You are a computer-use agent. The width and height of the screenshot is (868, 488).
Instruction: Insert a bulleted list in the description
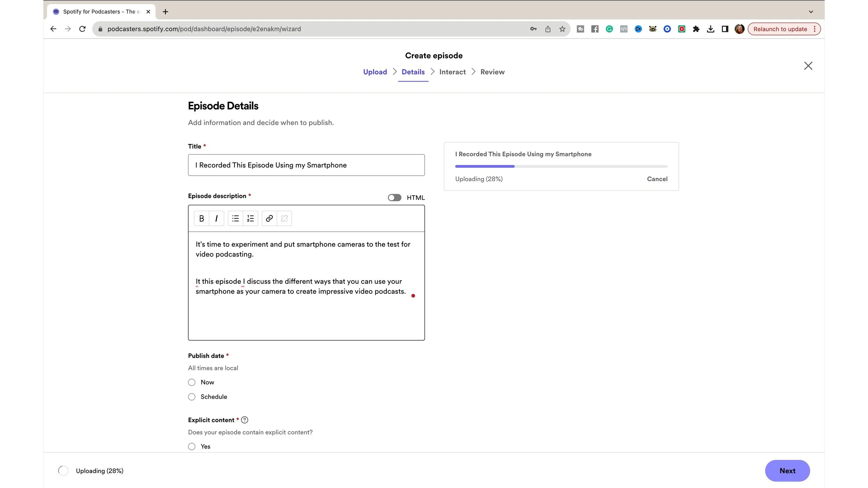click(235, 218)
